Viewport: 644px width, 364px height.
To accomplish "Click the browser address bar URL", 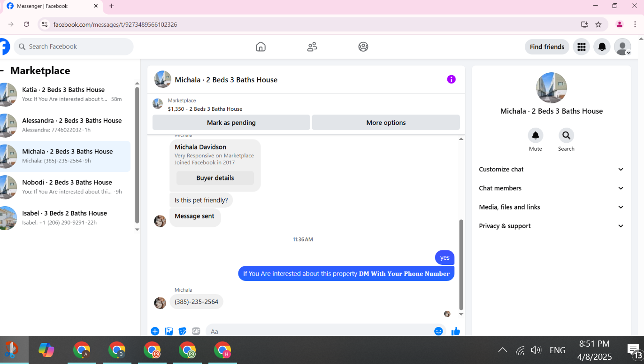I will [115, 24].
